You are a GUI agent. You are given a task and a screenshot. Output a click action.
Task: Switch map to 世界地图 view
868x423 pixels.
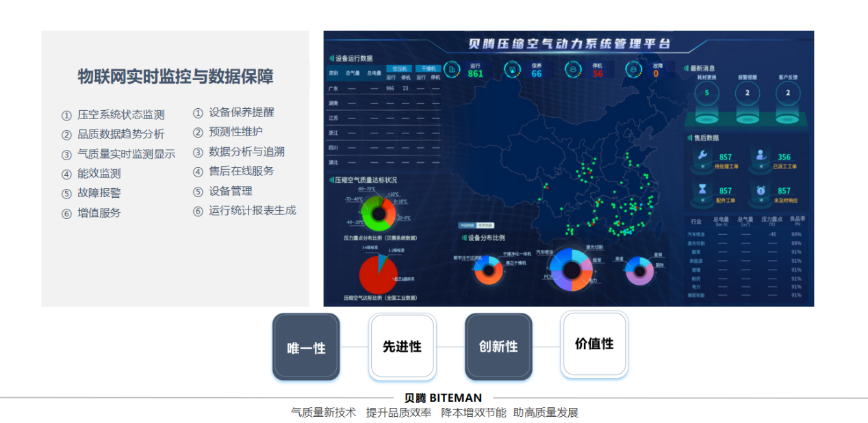coord(485,225)
